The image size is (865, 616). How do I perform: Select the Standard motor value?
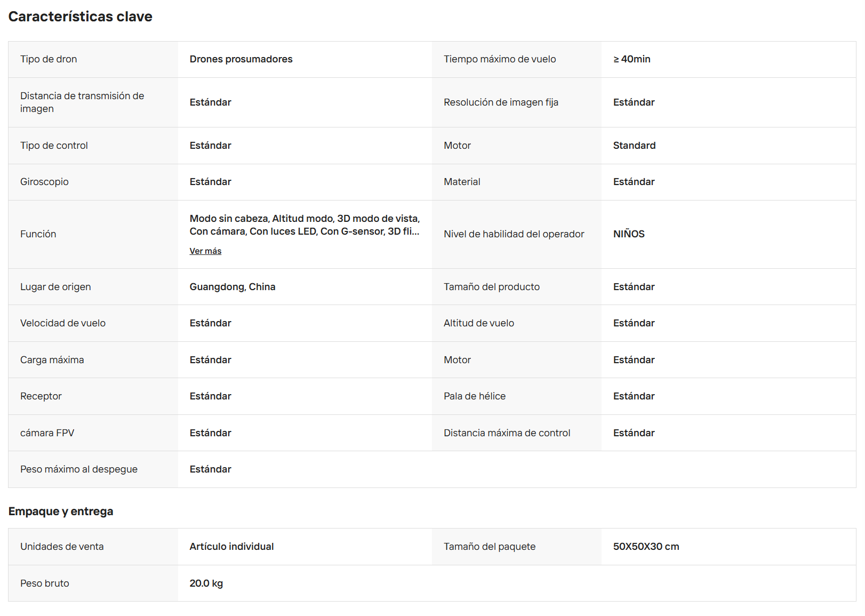[635, 146]
